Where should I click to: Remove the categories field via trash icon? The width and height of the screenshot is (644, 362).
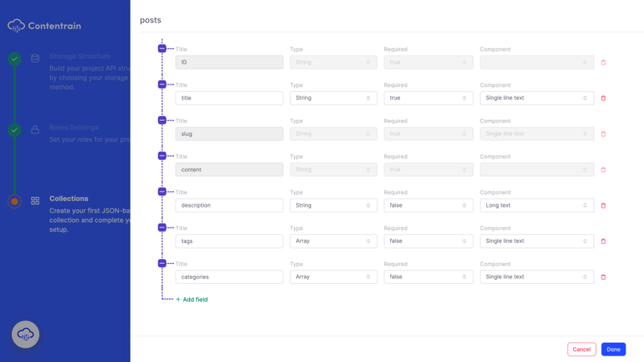coord(603,278)
